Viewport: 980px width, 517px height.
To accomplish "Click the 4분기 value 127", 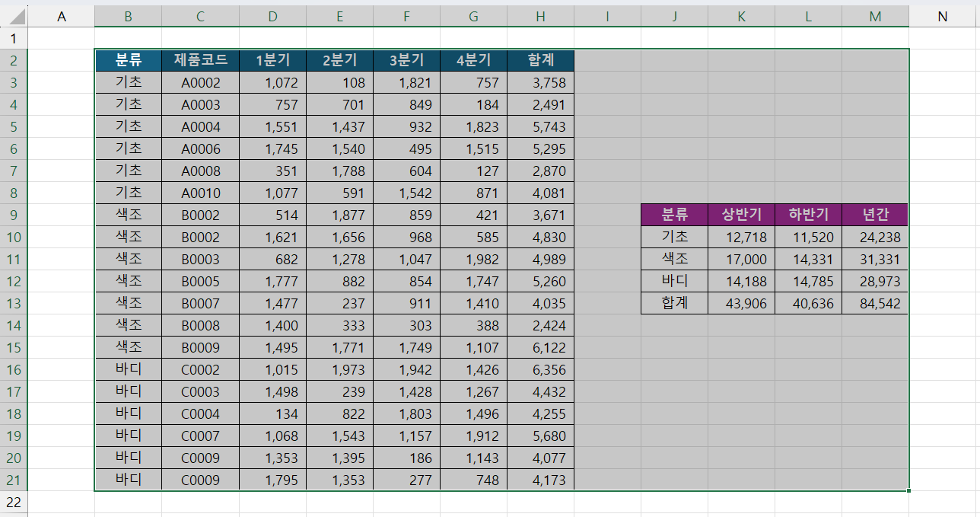I will [473, 171].
